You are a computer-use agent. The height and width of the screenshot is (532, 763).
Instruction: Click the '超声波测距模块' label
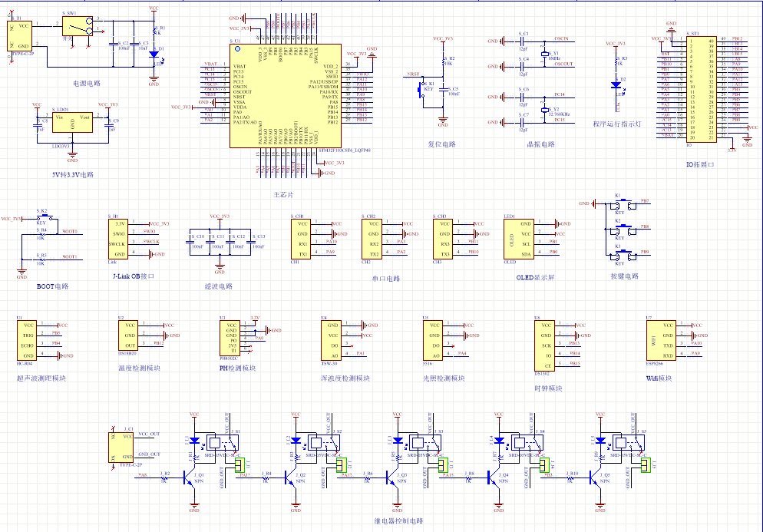point(41,378)
